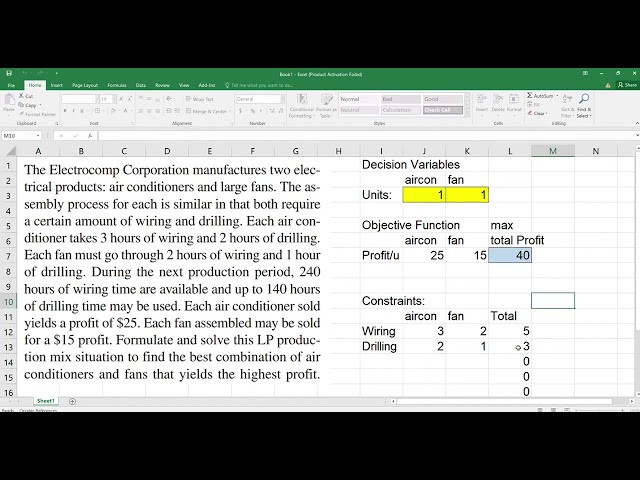Click the Redo arrow in the quick access toolbar
This screenshot has width=640, height=480.
coord(40,73)
